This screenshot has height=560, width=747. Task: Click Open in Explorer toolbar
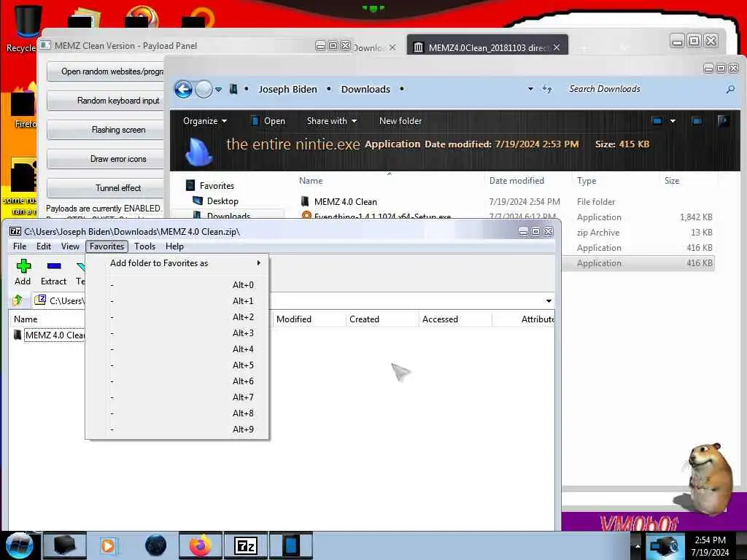click(x=268, y=121)
